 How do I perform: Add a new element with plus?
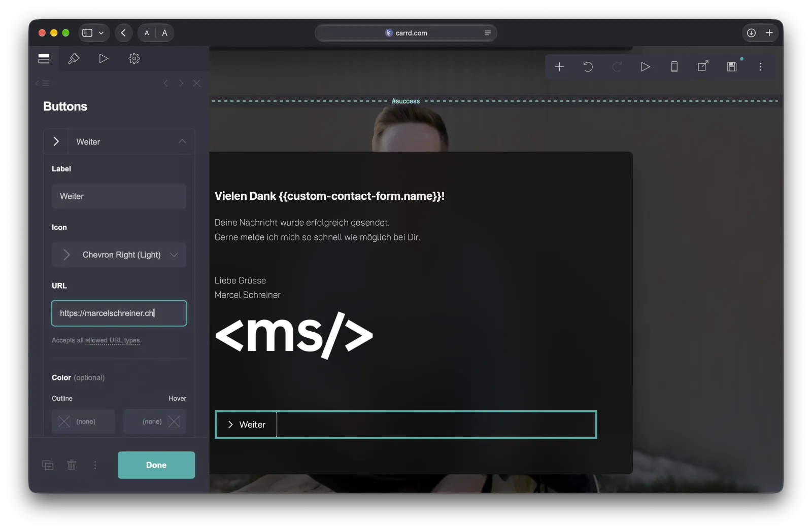[x=559, y=66]
